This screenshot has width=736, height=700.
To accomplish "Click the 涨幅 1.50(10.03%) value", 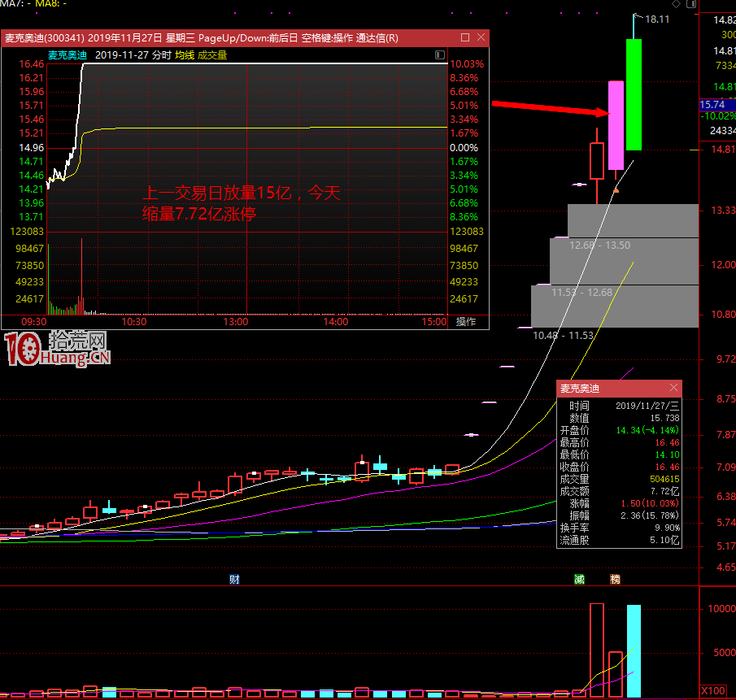I will [650, 503].
